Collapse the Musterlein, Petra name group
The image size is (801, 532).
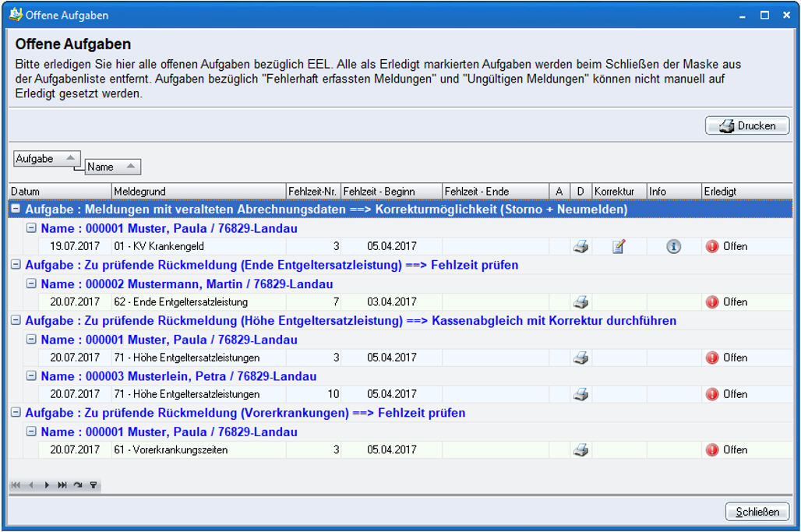pos(31,375)
